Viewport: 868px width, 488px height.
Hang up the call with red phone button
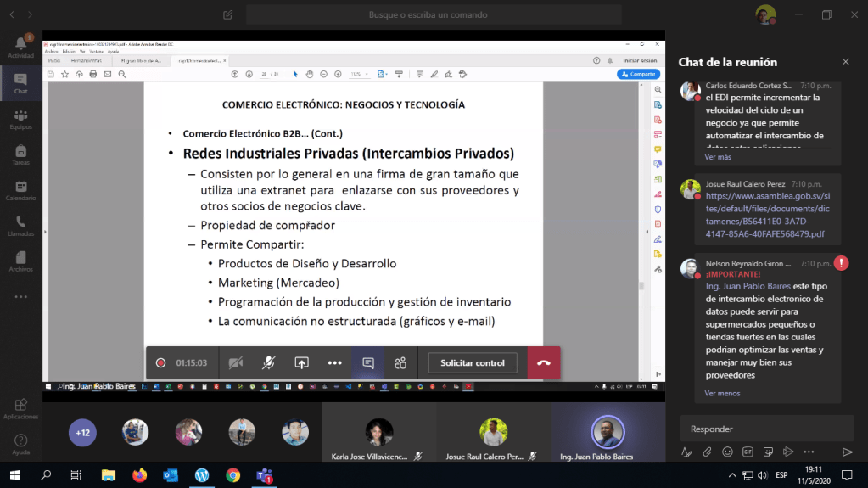tap(543, 362)
